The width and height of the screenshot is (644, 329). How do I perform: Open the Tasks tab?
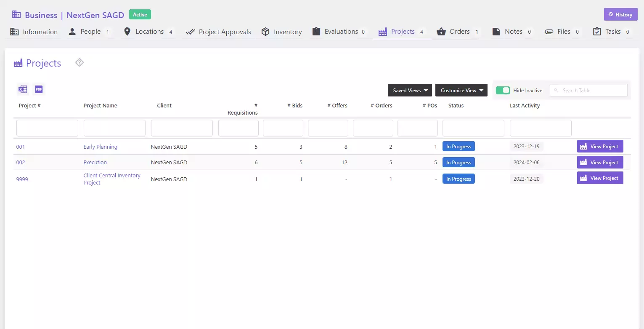612,32
